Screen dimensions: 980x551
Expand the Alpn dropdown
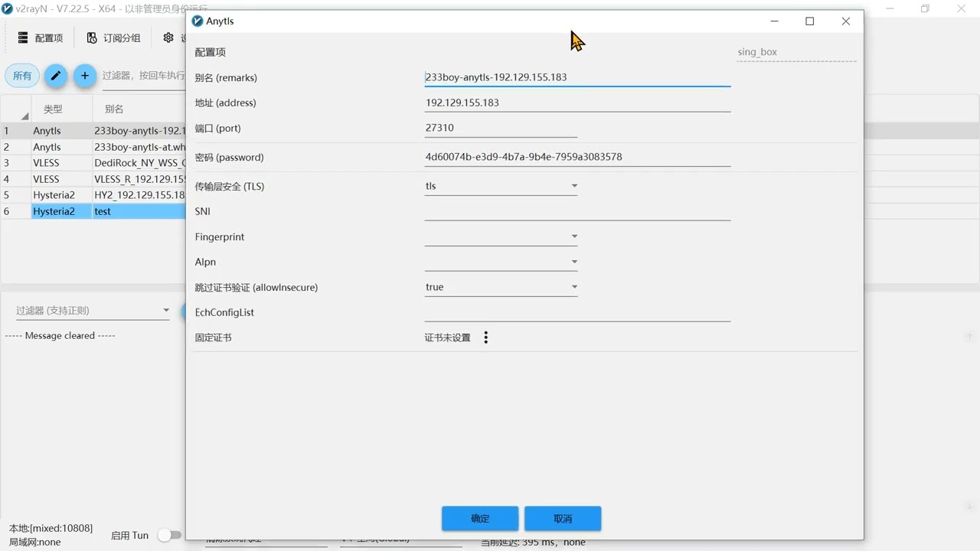[x=501, y=262]
